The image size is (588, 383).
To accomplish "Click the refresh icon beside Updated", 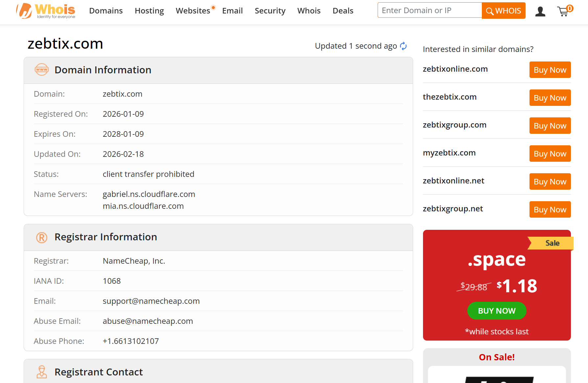I will point(403,46).
